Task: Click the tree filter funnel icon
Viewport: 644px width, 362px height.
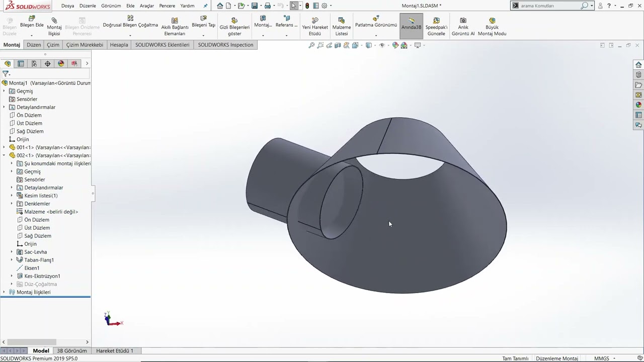Action: click(6, 73)
